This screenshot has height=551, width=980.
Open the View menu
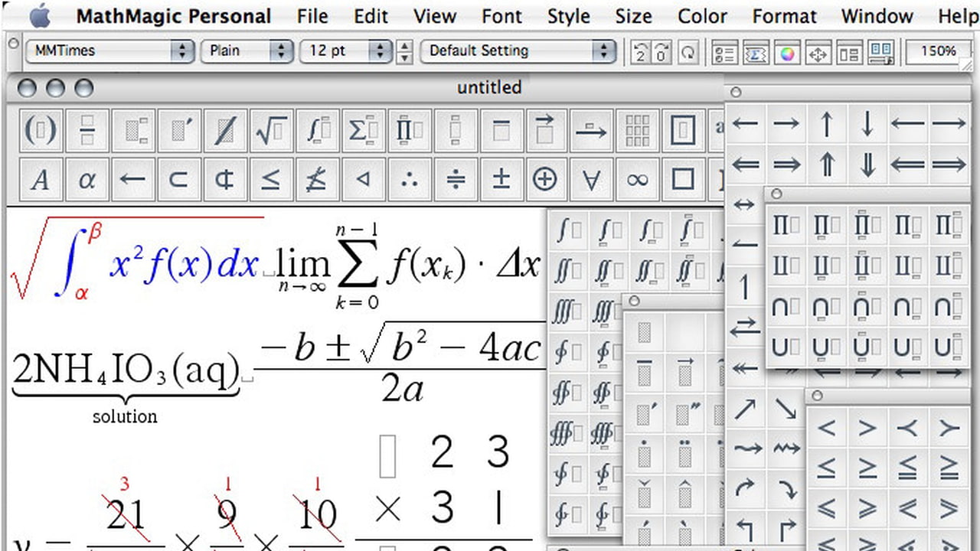434,15
